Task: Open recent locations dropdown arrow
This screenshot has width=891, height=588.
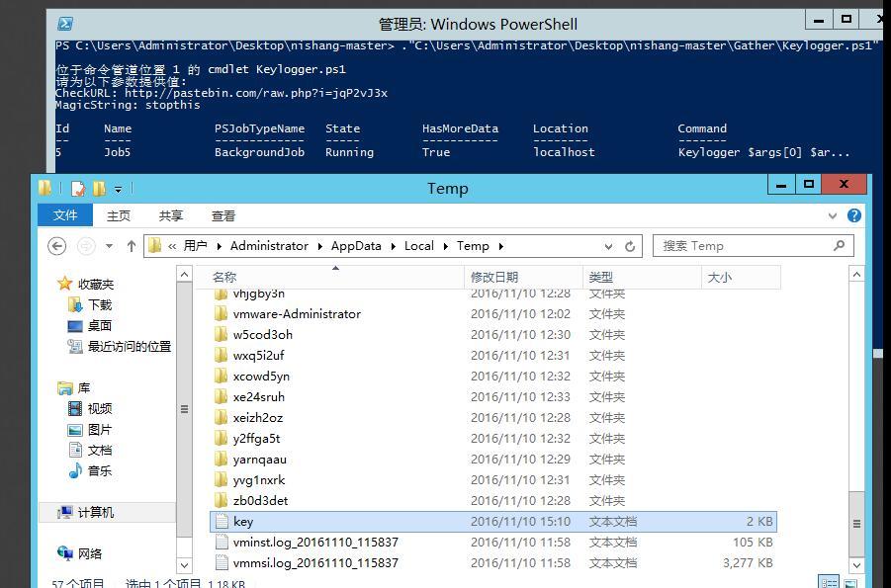Action: pyautogui.click(x=109, y=246)
